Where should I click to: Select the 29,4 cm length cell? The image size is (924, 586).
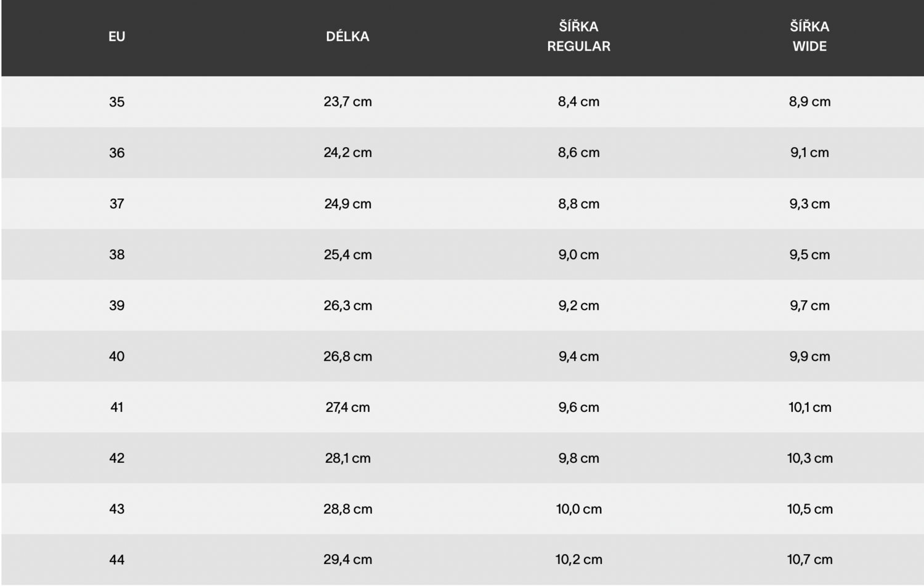[x=347, y=560]
